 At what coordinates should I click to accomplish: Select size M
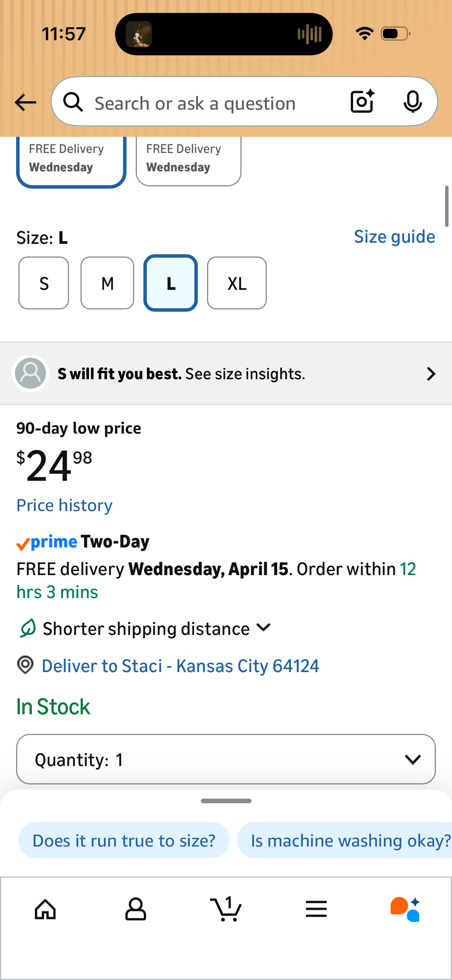point(107,283)
